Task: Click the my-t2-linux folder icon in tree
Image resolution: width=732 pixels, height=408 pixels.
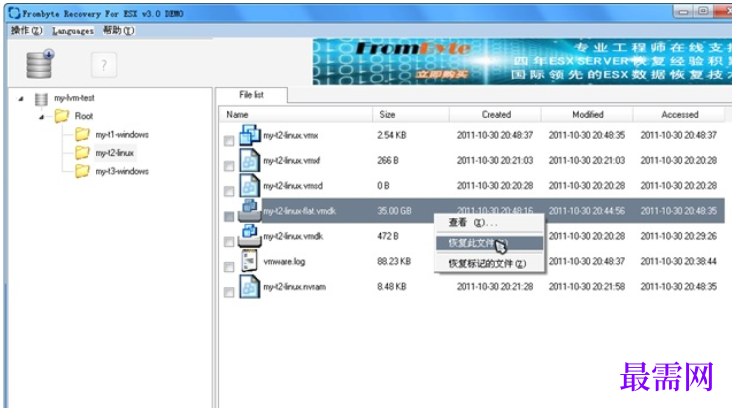Action: [x=82, y=153]
